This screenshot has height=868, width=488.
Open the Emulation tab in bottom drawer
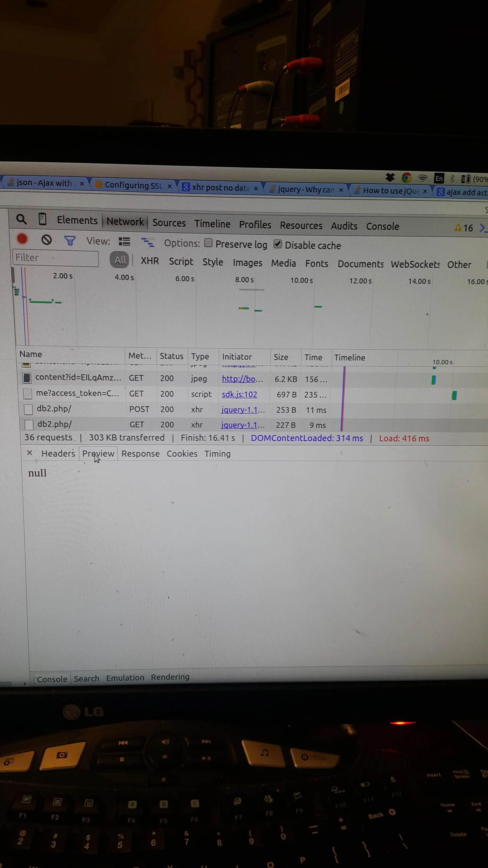pos(125,678)
